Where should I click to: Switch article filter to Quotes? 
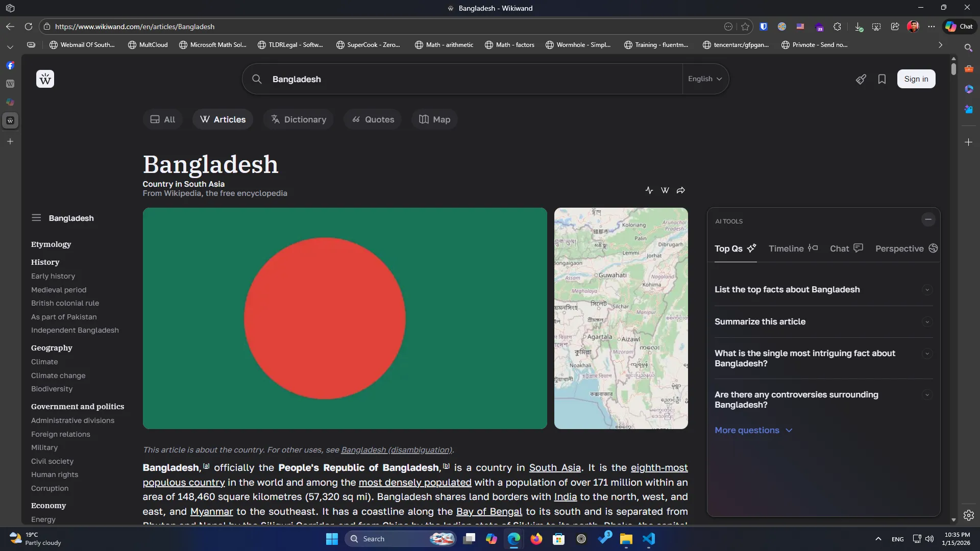coord(373,119)
